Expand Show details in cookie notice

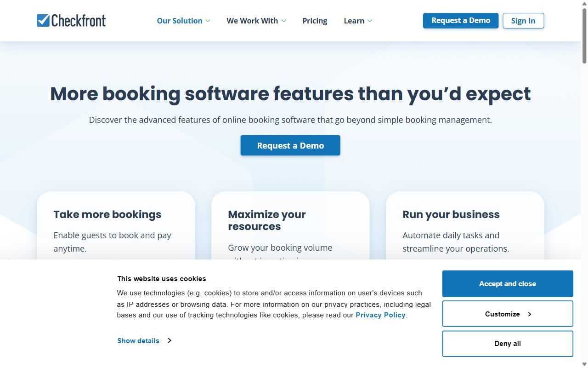144,341
